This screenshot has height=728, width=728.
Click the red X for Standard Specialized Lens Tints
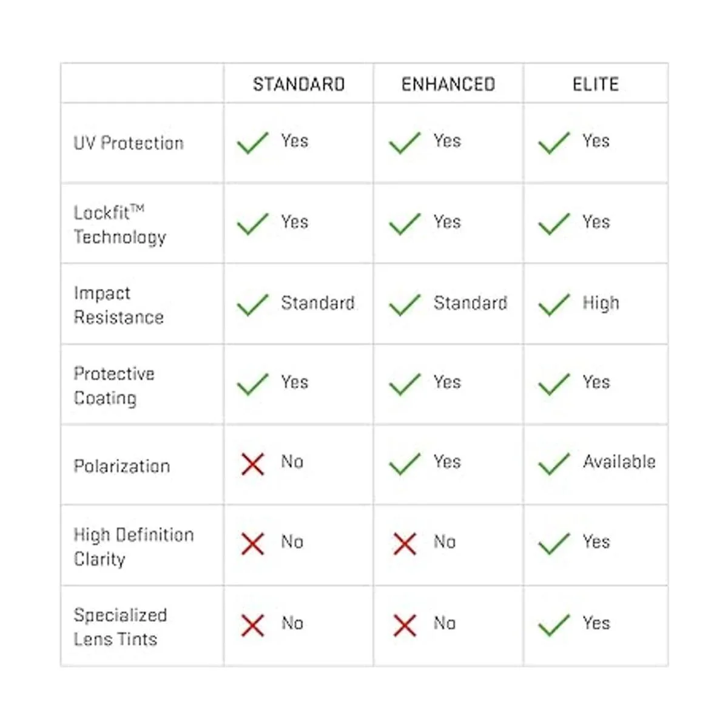coord(252,625)
